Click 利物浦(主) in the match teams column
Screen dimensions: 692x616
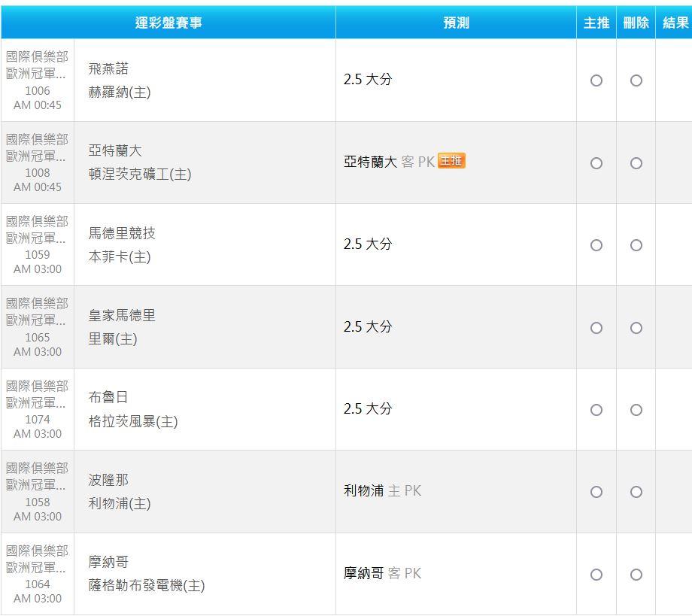click(x=120, y=503)
